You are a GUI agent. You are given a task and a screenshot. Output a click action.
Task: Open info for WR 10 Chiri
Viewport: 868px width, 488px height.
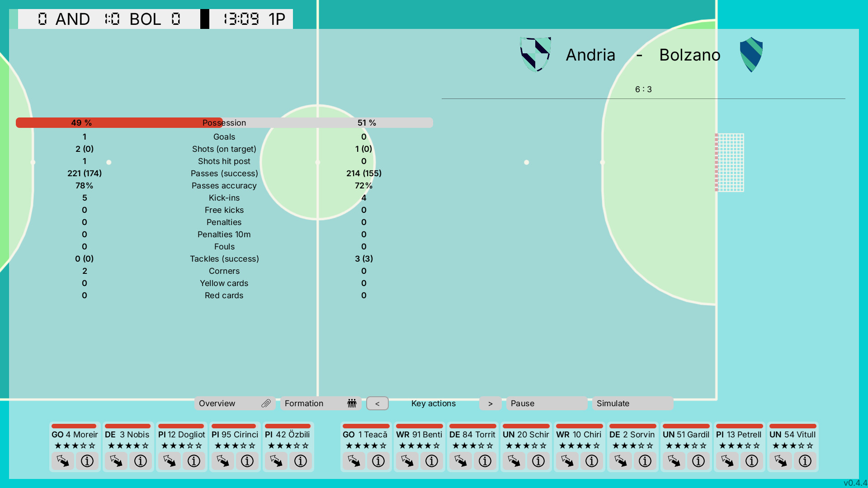(592, 461)
